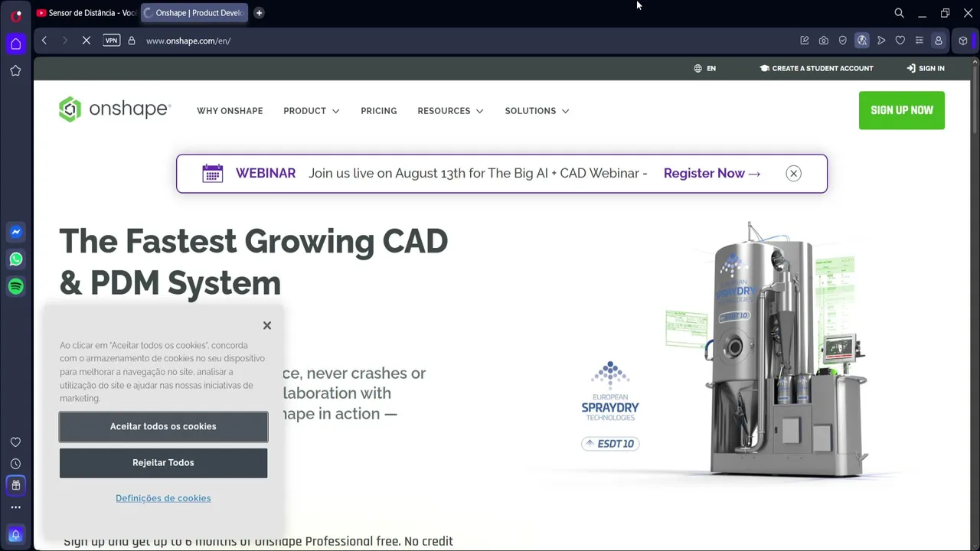Open the privacy shield icon
The width and height of the screenshot is (980, 551).
843,41
